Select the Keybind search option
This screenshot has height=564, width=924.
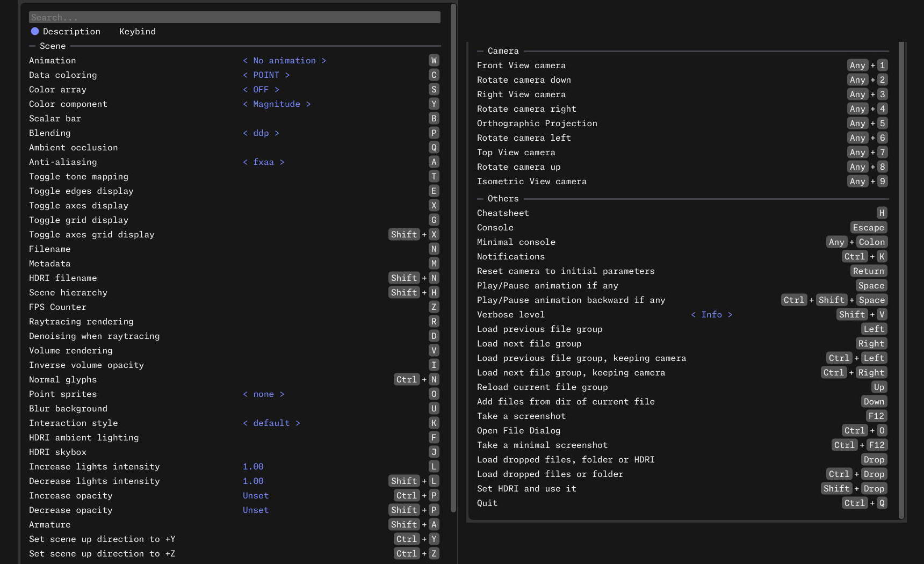pos(138,31)
